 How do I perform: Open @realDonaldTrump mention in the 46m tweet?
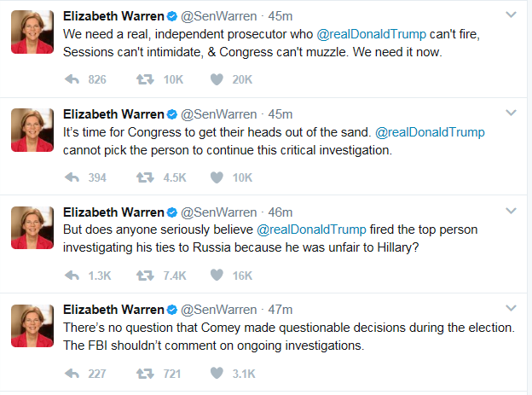(x=311, y=230)
